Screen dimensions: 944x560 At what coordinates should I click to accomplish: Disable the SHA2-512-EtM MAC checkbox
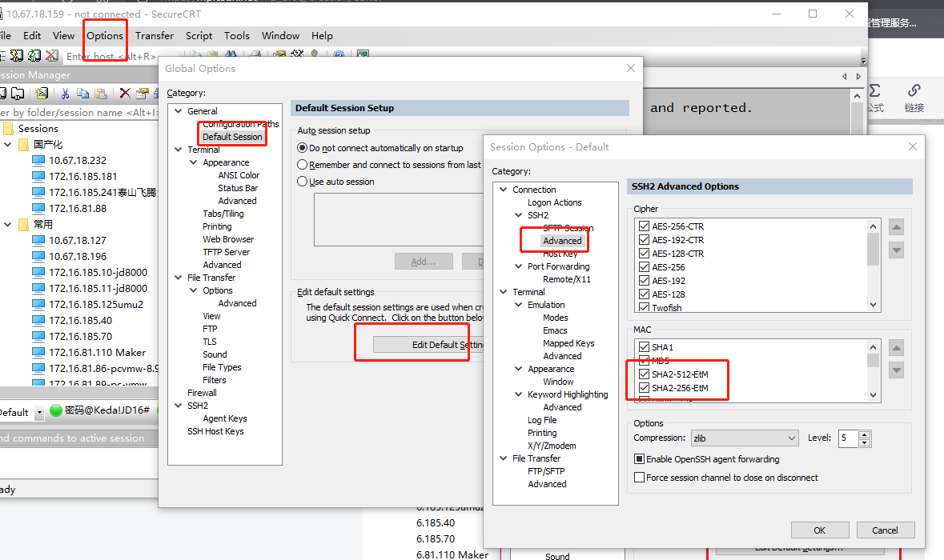pyautogui.click(x=645, y=373)
